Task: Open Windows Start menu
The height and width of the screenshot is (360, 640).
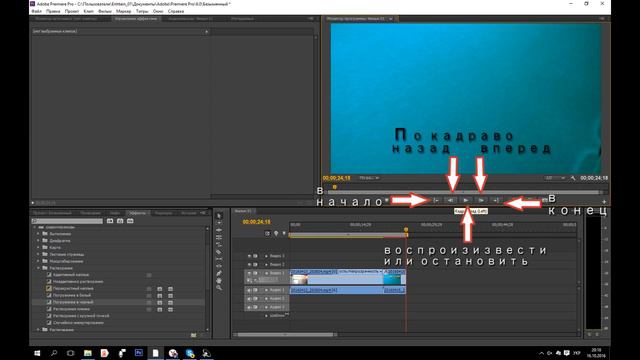Action: click(x=37, y=353)
